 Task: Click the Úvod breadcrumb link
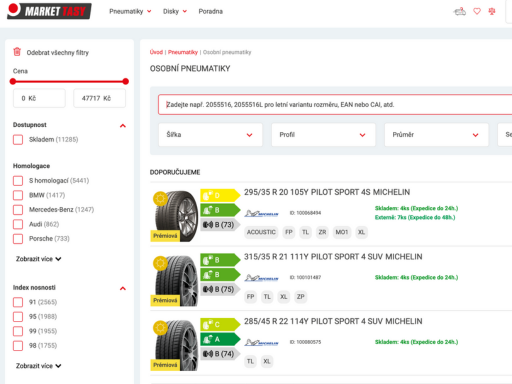pos(156,52)
